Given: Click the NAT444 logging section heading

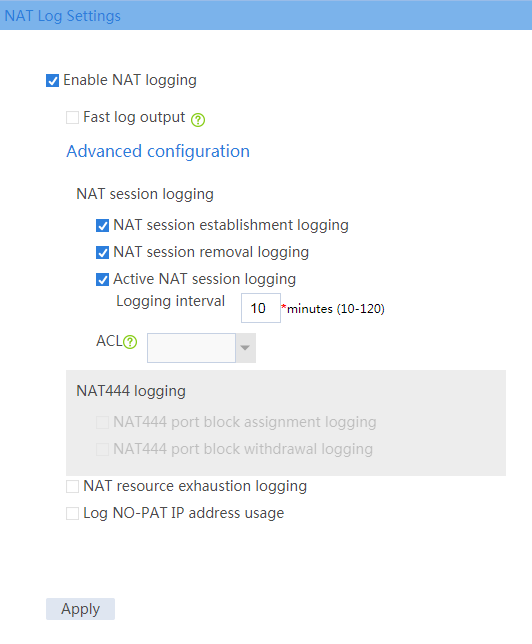Looking at the screenshot, I should coord(131,391).
